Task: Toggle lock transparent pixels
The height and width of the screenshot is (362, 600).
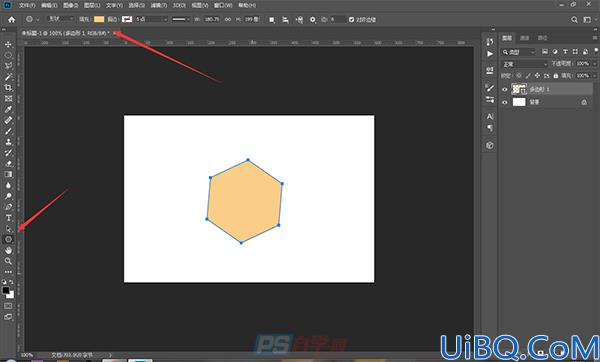Action: (x=519, y=76)
